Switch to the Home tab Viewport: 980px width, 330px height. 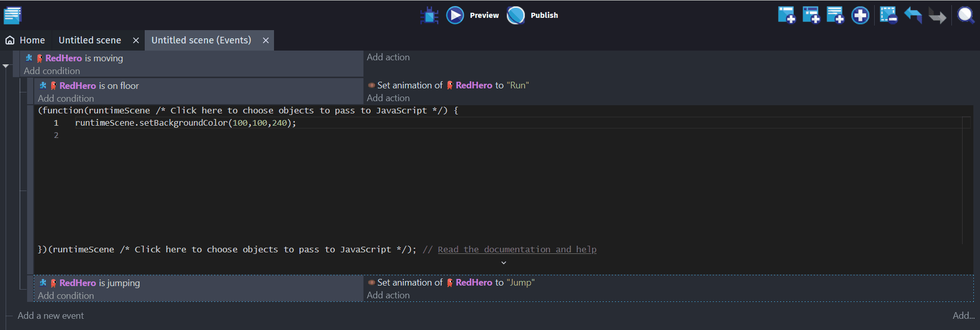26,40
